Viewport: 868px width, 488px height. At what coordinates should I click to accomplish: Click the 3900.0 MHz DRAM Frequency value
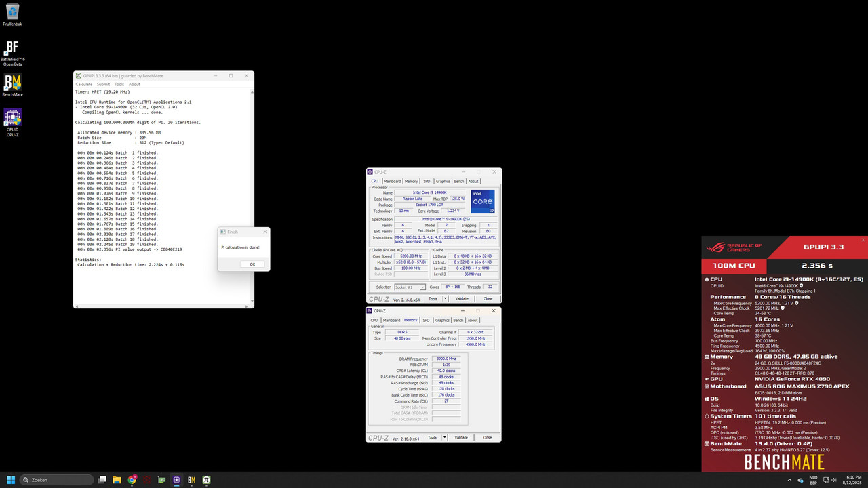446,359
